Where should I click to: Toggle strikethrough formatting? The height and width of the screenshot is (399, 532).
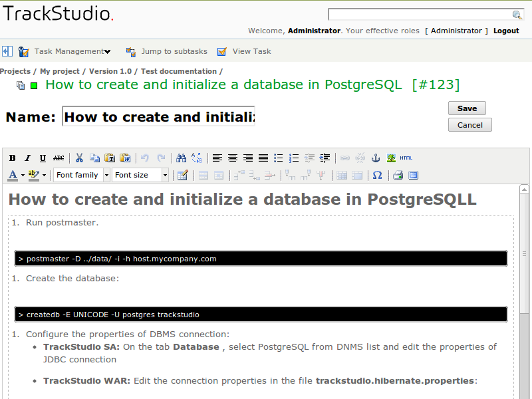(x=59, y=158)
